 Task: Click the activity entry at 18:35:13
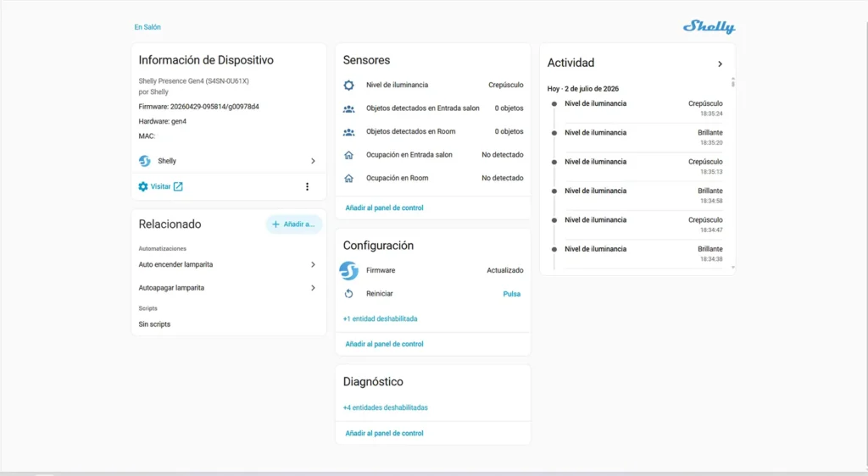[x=637, y=166]
